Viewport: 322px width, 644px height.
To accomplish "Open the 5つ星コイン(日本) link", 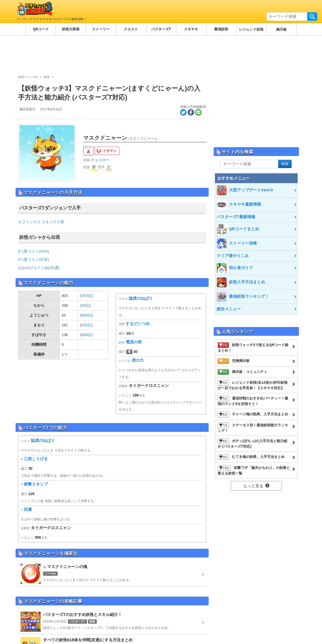I will (33, 260).
